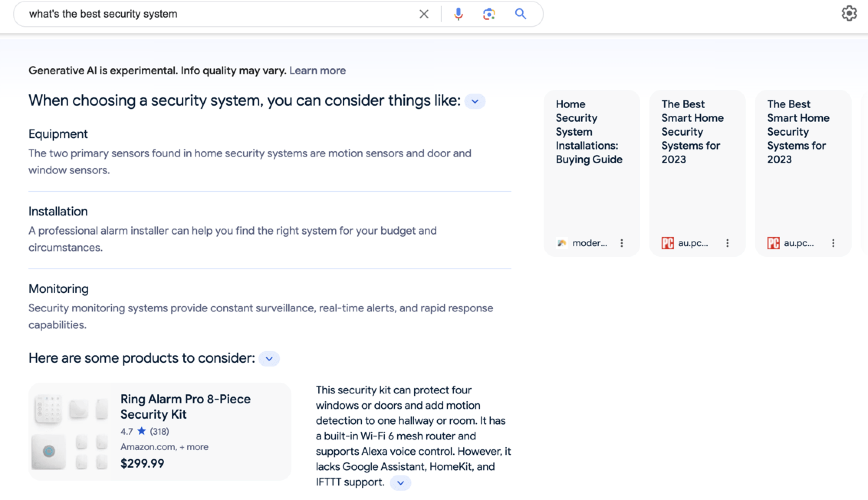Open three-dot menu on the middle au.pc card

tap(727, 243)
